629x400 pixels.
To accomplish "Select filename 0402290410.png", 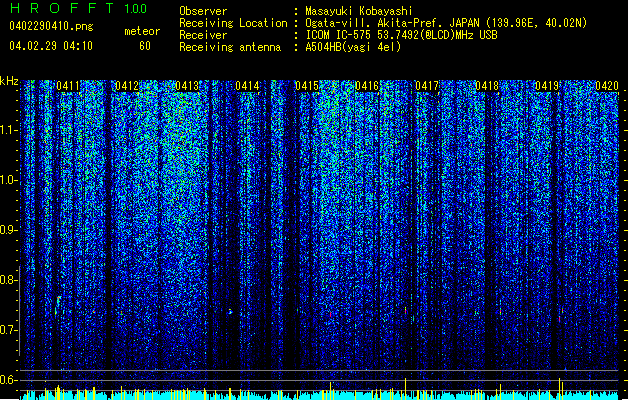I will (x=51, y=26).
